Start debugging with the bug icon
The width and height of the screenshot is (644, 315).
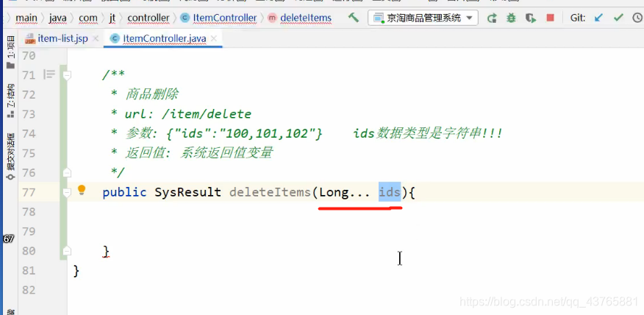pos(511,18)
